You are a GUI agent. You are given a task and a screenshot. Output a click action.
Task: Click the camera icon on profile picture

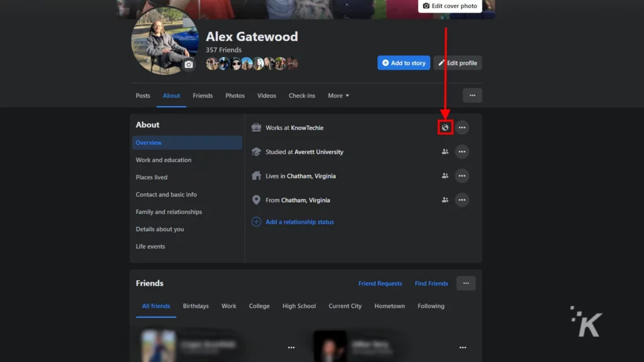pyautogui.click(x=189, y=65)
